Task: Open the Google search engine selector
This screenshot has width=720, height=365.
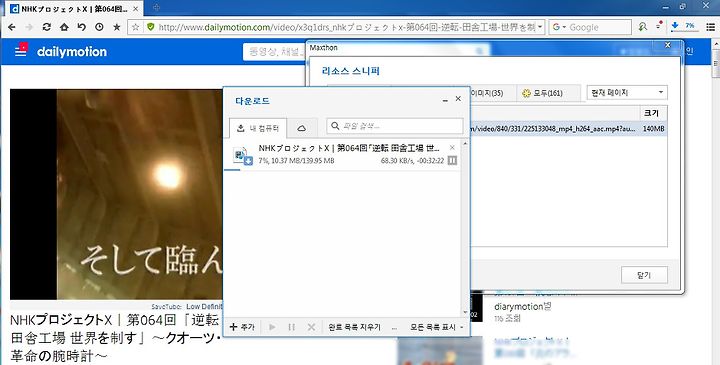Action: point(559,27)
